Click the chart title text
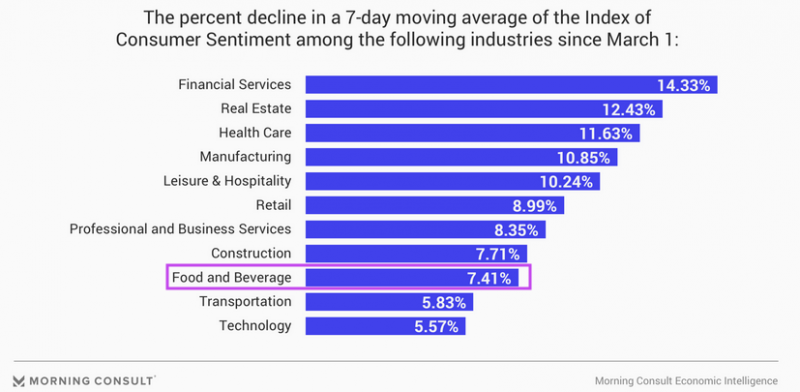 click(397, 29)
